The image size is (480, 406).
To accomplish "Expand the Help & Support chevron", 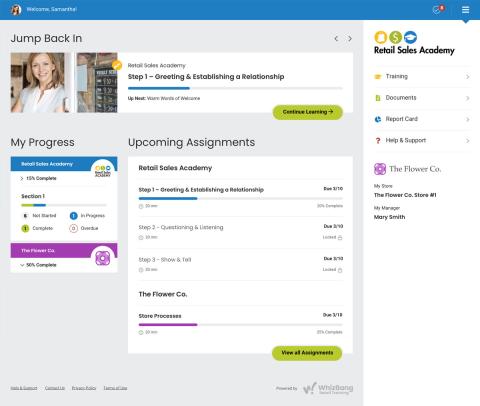I will pos(468,141).
